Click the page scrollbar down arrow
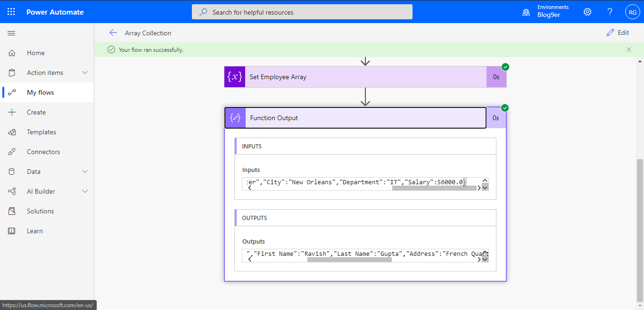This screenshot has width=644, height=310. 640,305
